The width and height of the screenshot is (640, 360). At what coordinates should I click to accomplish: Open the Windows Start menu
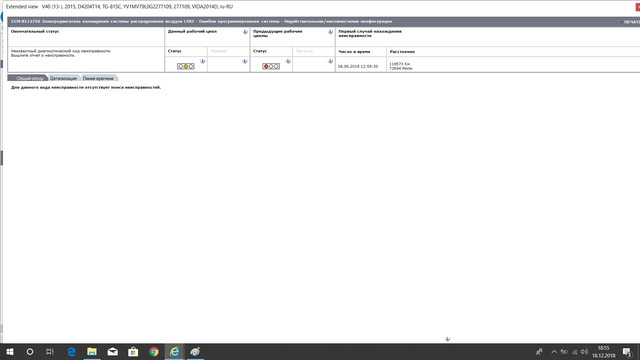click(10, 351)
